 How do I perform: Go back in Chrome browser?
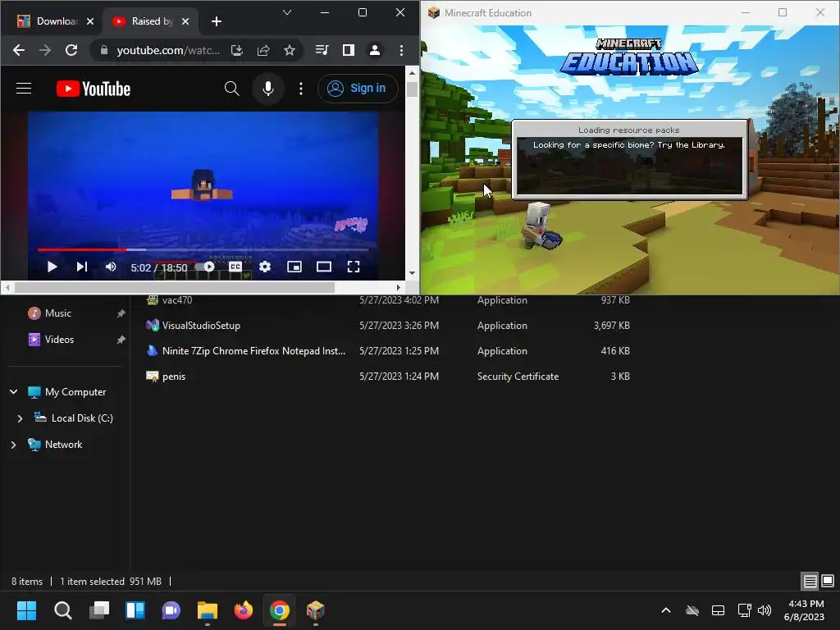[19, 50]
